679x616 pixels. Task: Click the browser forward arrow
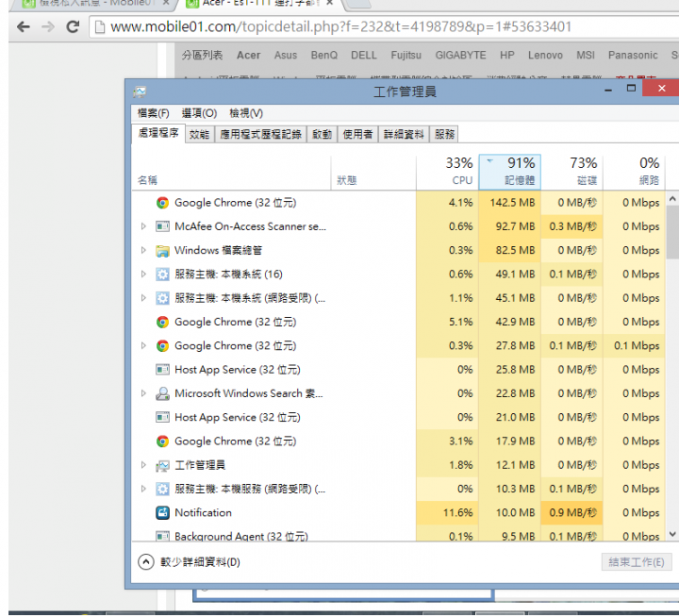pyautogui.click(x=48, y=27)
